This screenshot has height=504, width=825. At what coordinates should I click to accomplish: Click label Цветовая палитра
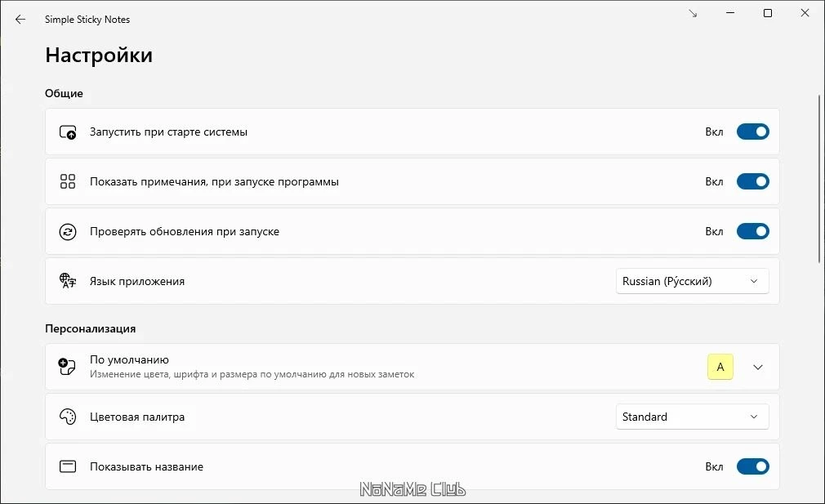[137, 417]
